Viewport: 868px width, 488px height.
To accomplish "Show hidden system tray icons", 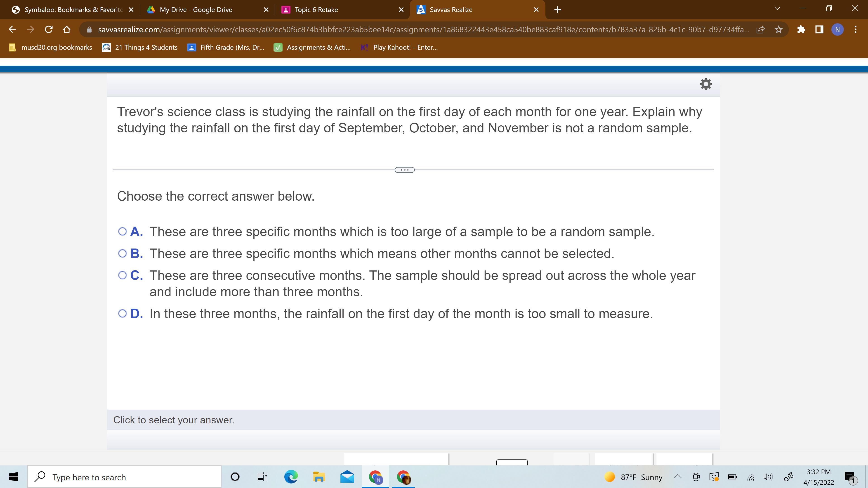I will coord(678,476).
